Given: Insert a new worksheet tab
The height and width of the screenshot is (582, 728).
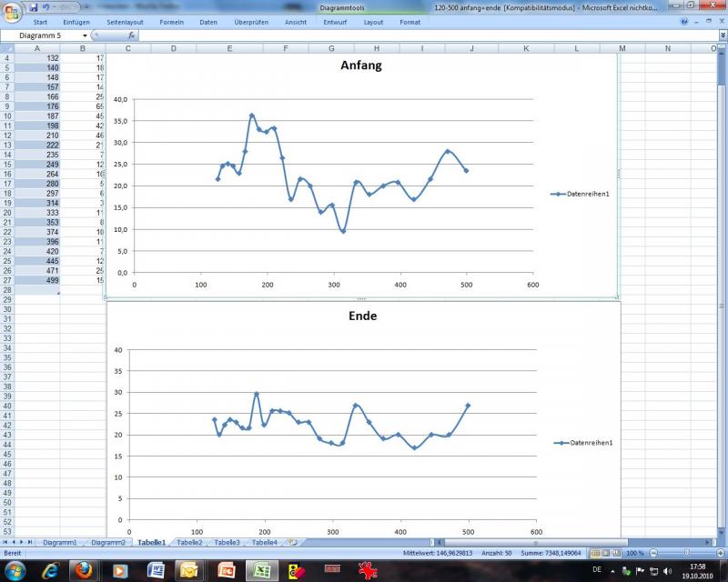Looking at the screenshot, I should coord(292,542).
